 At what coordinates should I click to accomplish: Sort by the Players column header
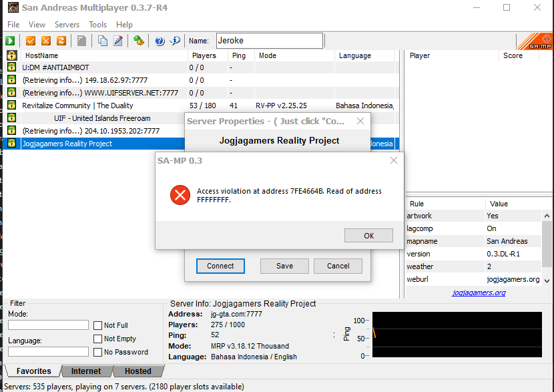coord(208,55)
